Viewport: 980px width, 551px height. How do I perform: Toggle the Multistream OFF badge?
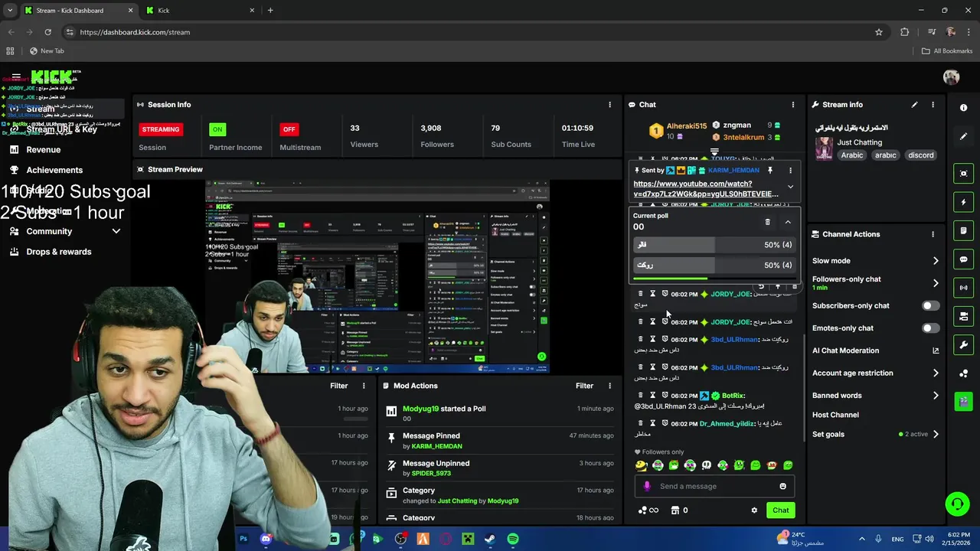pos(289,129)
